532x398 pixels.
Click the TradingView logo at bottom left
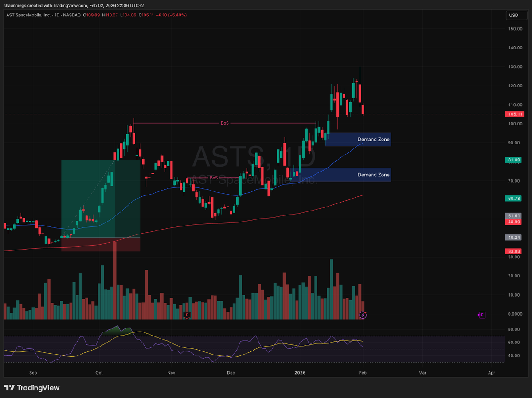(32, 388)
